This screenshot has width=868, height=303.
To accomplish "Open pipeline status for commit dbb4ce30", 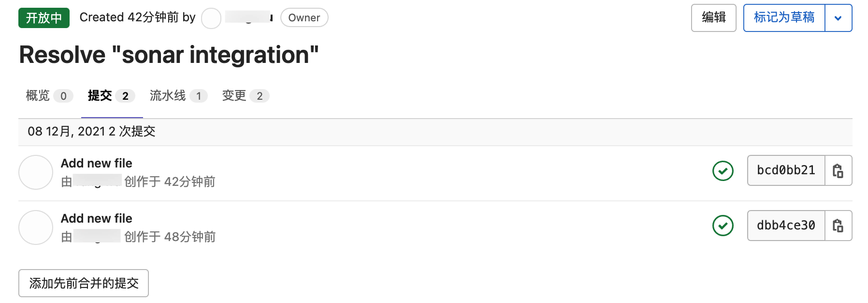I will [x=723, y=226].
